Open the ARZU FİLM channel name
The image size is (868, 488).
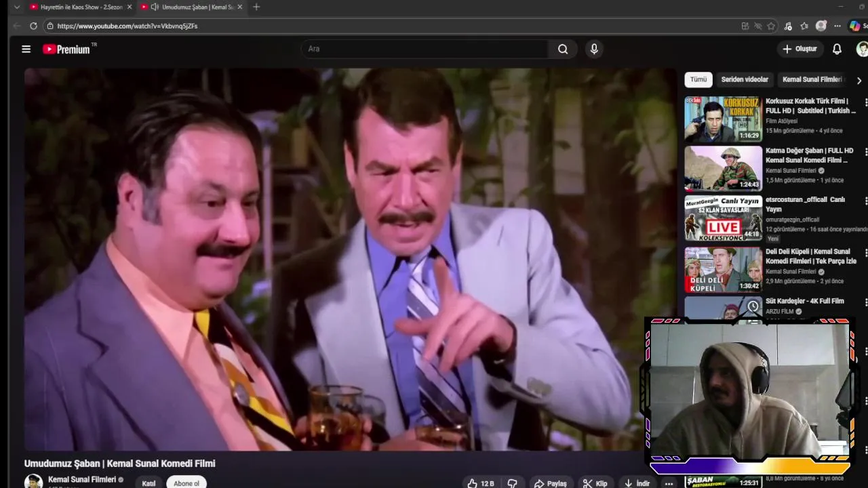click(x=779, y=312)
